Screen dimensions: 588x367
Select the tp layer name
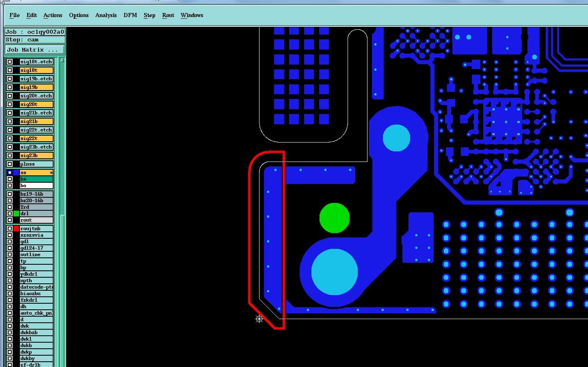[36, 261]
